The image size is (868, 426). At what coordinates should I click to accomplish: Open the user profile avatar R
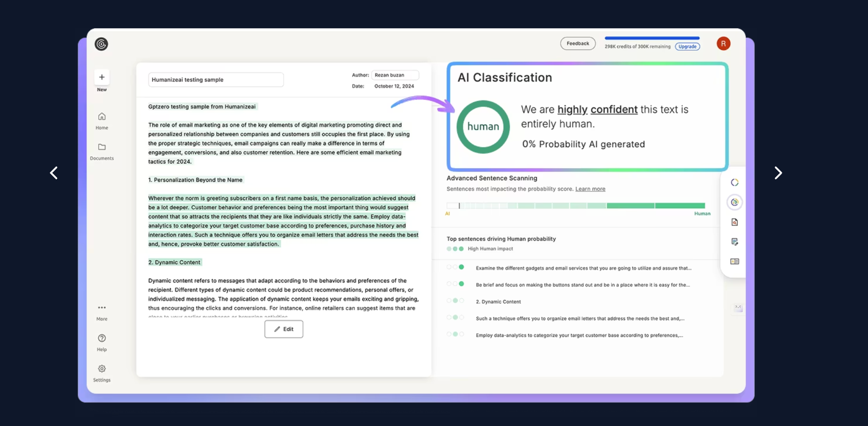click(x=723, y=44)
